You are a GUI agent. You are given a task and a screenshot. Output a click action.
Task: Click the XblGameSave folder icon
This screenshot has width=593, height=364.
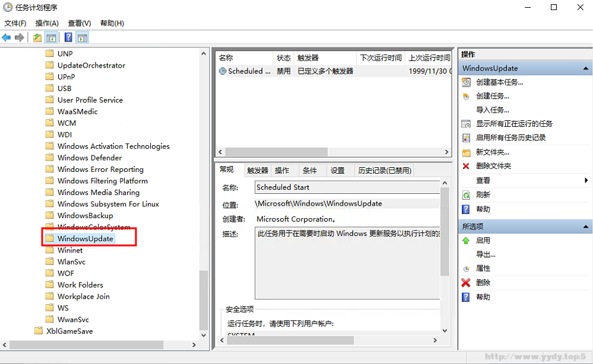[38, 331]
